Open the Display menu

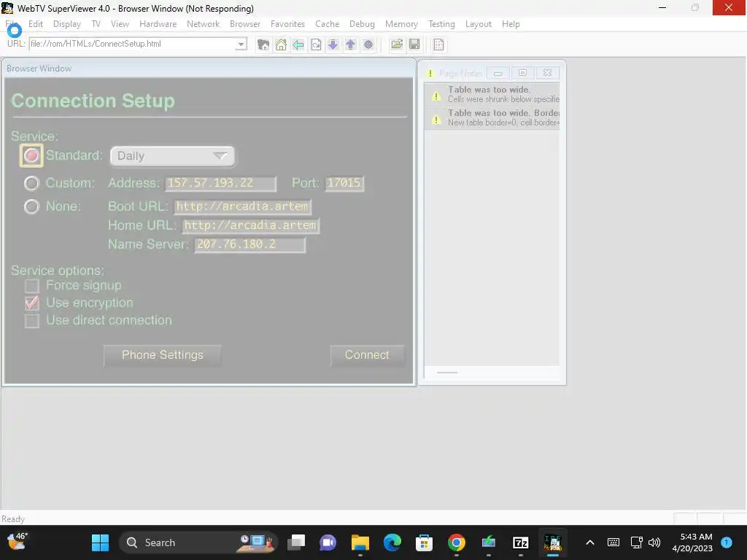tap(66, 24)
